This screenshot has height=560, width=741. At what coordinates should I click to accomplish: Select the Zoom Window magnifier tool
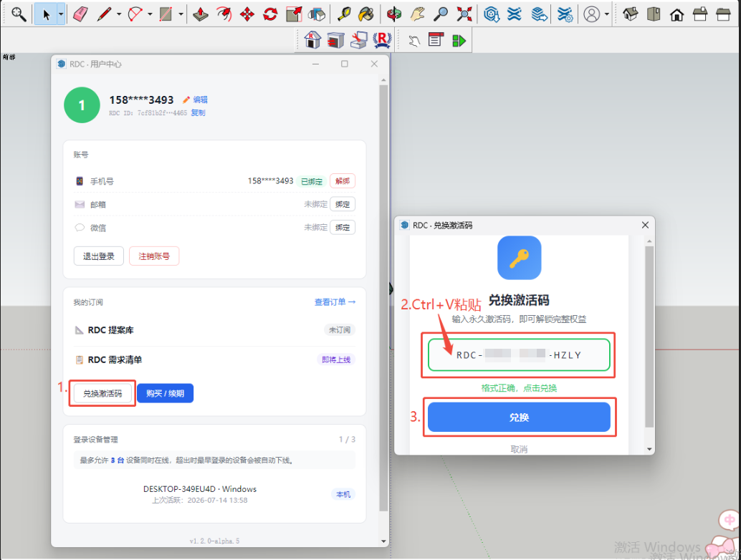(19, 14)
